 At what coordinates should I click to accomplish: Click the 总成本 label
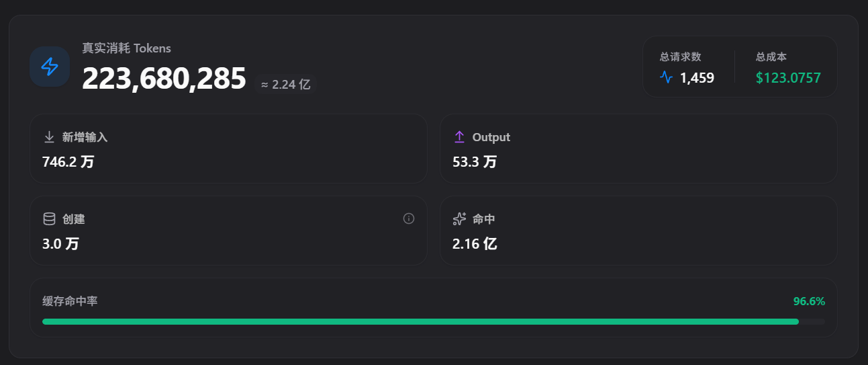(x=771, y=57)
